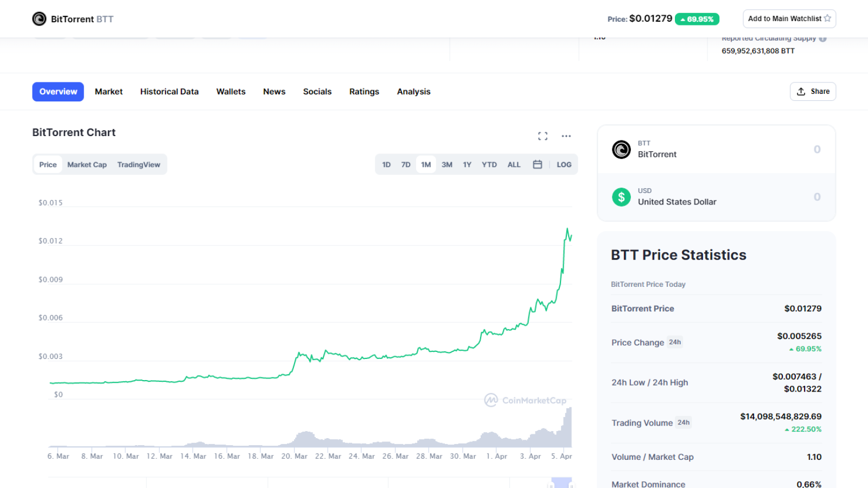Open the Ratings tab
Viewport: 868px width, 488px height.
point(364,92)
